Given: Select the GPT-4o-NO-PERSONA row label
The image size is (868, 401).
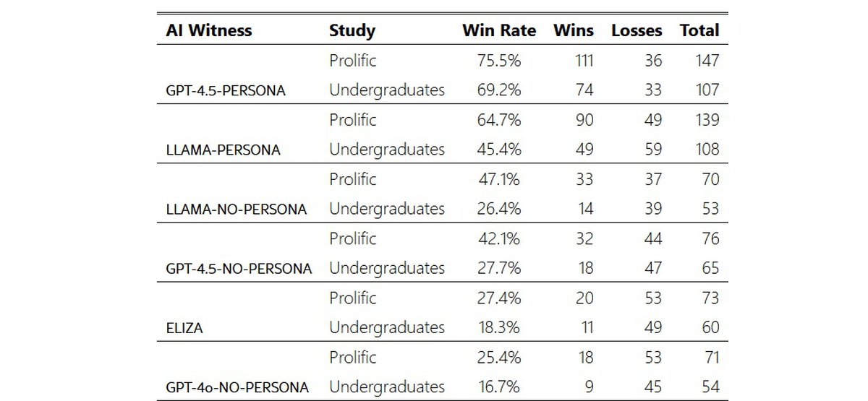Looking at the screenshot, I should tap(237, 387).
